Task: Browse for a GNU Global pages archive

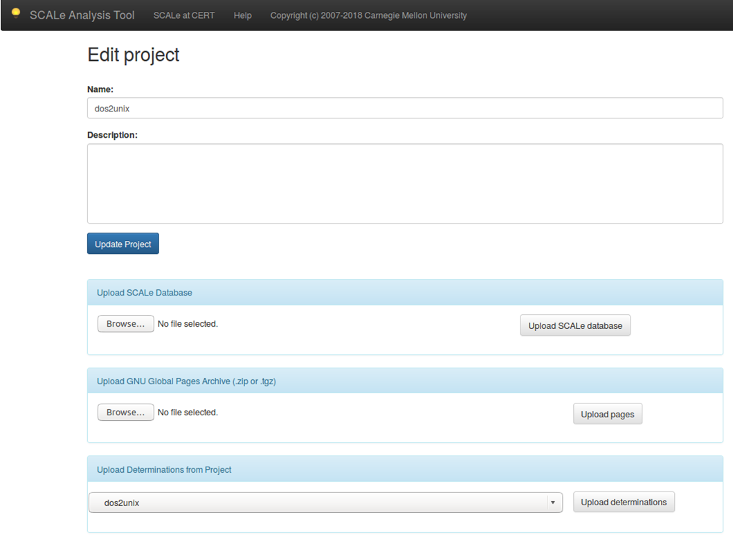Action: coord(125,413)
